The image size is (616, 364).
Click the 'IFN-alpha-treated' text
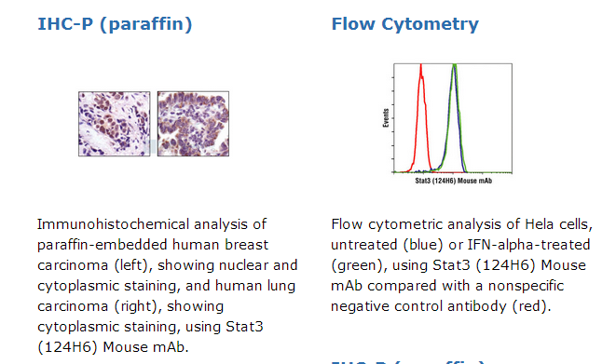(x=528, y=245)
